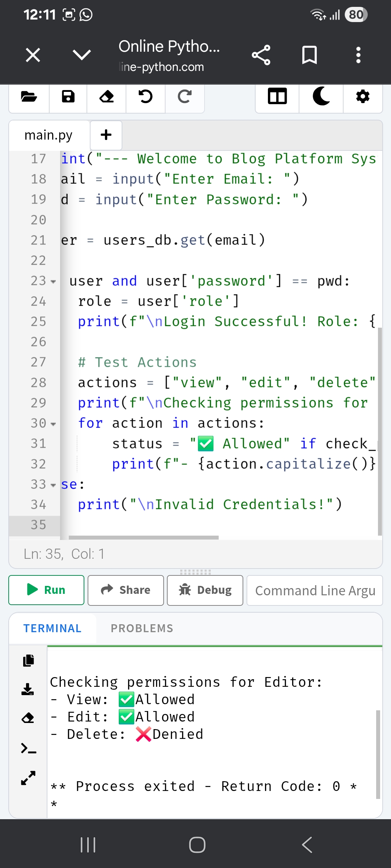The image size is (391, 868).
Task: Select the main.py file tab
Action: pyautogui.click(x=49, y=135)
